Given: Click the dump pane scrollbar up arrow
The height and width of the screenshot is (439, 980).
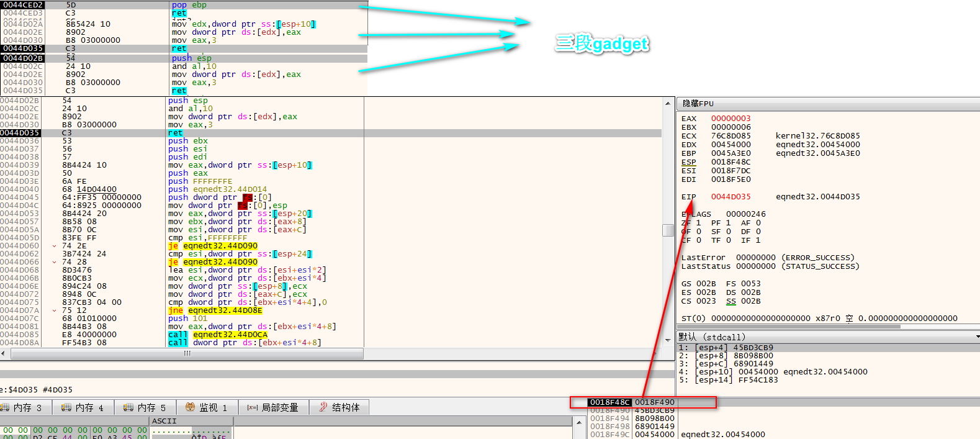Looking at the screenshot, I should (579, 422).
